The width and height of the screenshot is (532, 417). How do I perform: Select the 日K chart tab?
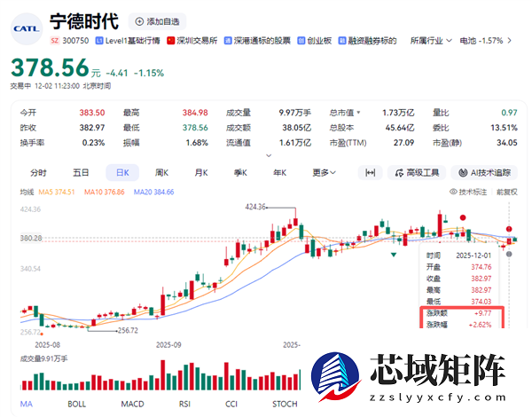coord(122,173)
